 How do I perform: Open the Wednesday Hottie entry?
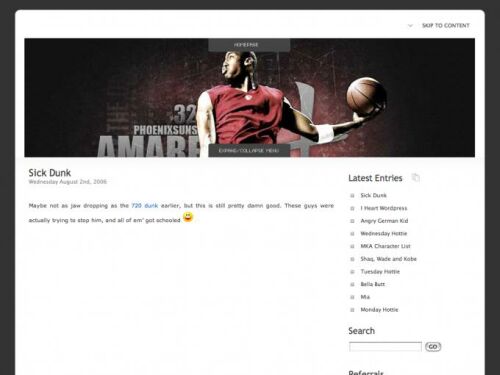[384, 233]
